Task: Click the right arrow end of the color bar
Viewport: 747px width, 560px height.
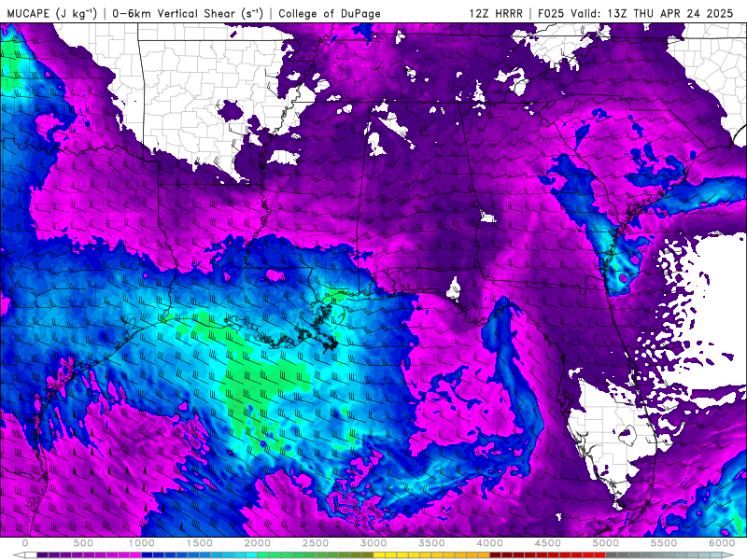Action: tap(728, 555)
